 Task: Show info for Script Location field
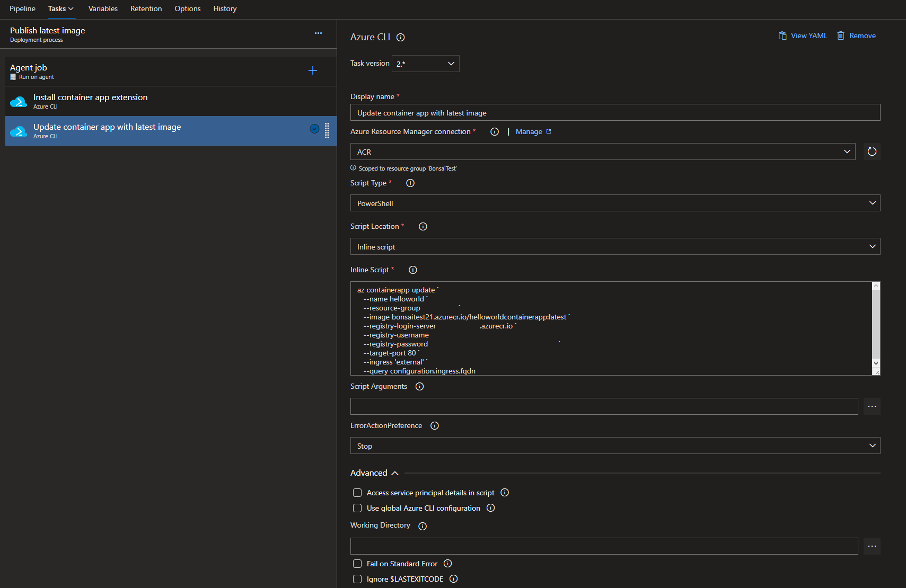423,226
